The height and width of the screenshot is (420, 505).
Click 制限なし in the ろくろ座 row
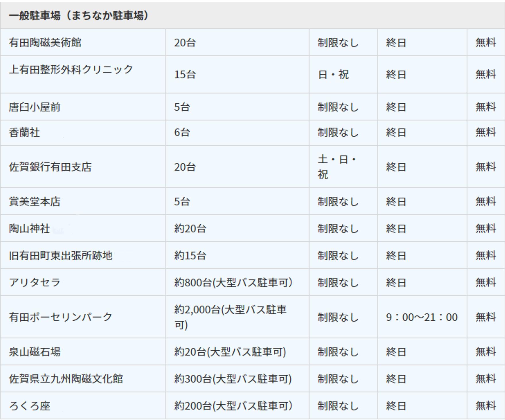pyautogui.click(x=338, y=406)
